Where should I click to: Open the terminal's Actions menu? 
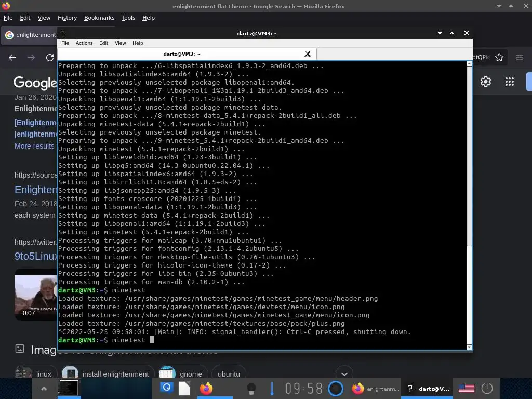[x=84, y=43]
